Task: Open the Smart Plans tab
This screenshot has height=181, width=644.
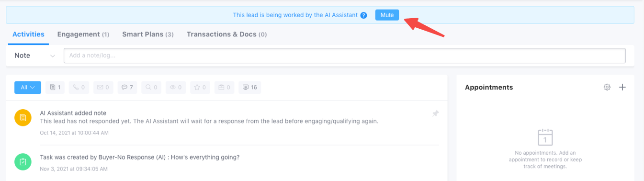Action: pyautogui.click(x=148, y=34)
